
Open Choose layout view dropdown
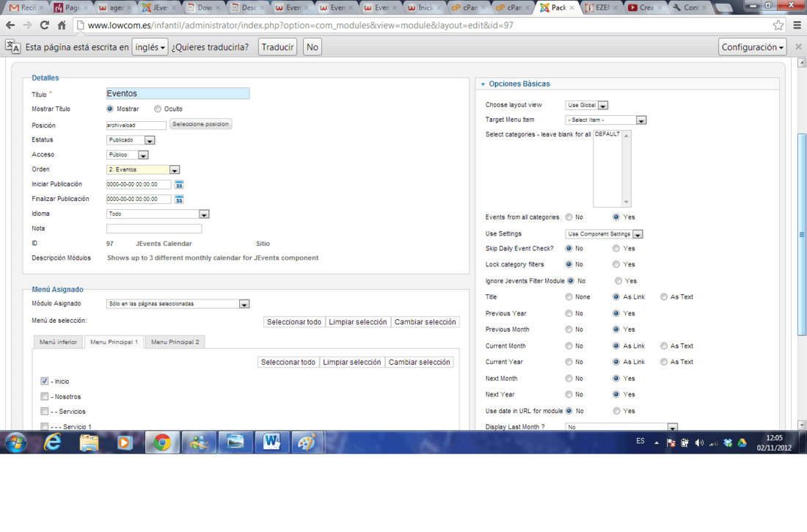[x=587, y=105]
